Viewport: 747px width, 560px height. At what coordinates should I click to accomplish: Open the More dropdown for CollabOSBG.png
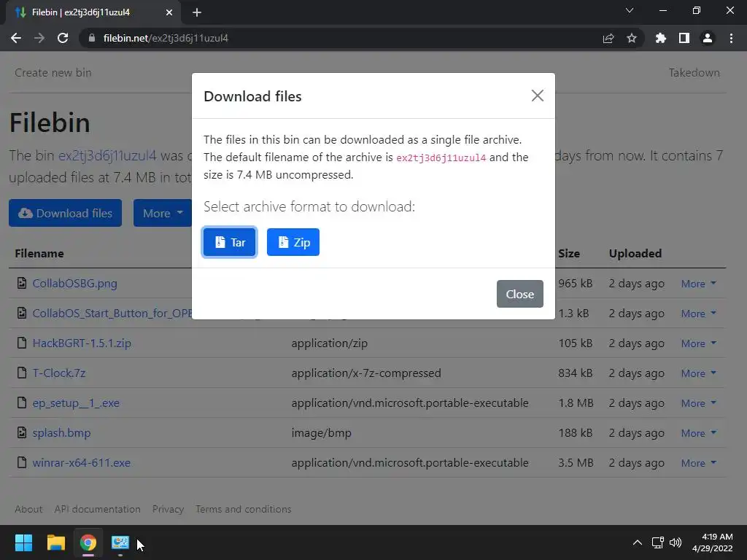698,284
